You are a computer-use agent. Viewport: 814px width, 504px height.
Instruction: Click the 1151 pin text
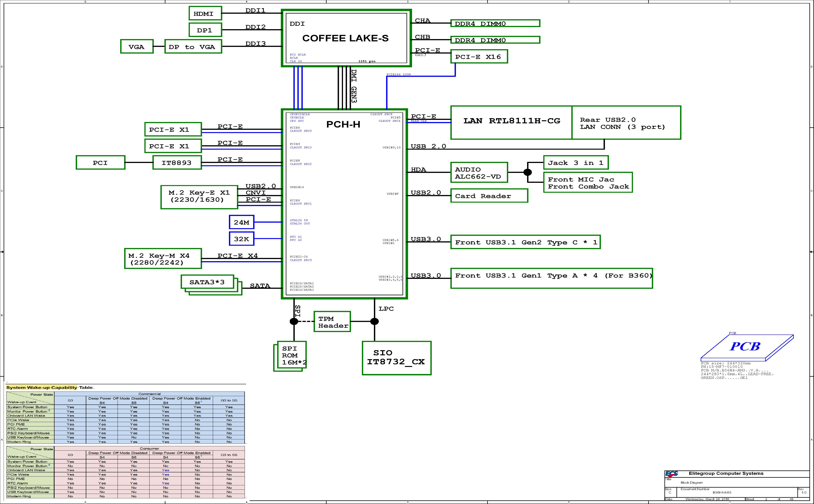367,61
